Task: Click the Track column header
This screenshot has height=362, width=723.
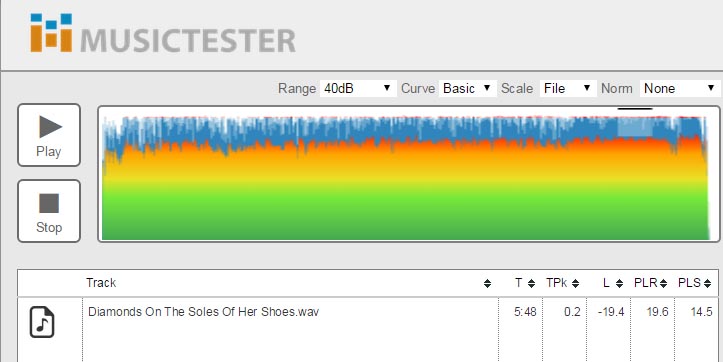Action: tap(101, 283)
